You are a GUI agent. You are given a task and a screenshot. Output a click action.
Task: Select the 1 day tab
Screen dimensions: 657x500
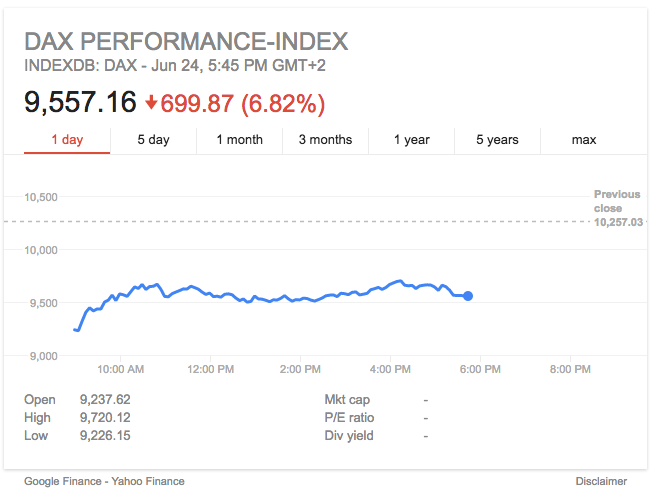coord(67,139)
